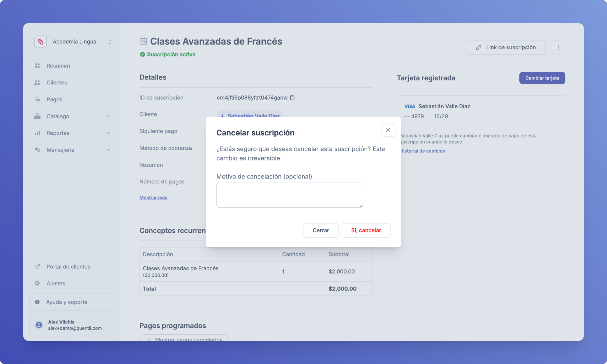Click the Portal de clientes external-link icon
The height and width of the screenshot is (364, 607).
37,267
